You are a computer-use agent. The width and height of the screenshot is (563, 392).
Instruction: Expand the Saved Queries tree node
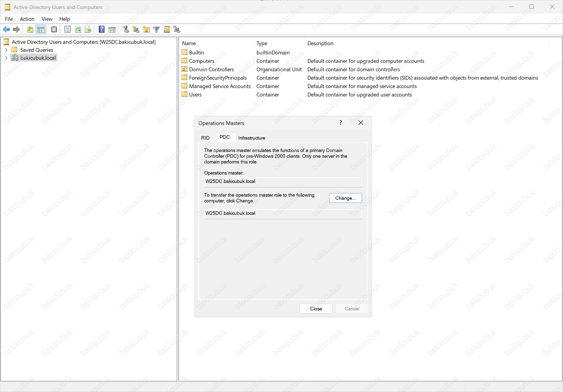click(x=6, y=50)
